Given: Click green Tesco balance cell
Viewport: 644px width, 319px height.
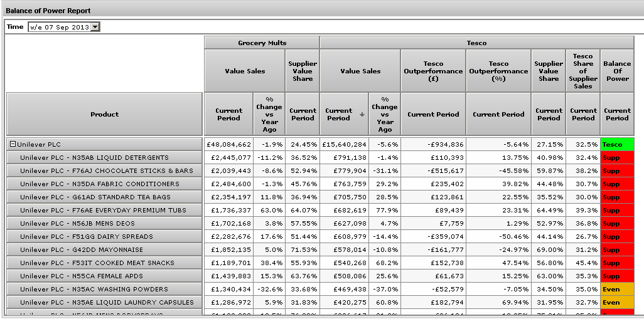Looking at the screenshot, I should tap(617, 144).
